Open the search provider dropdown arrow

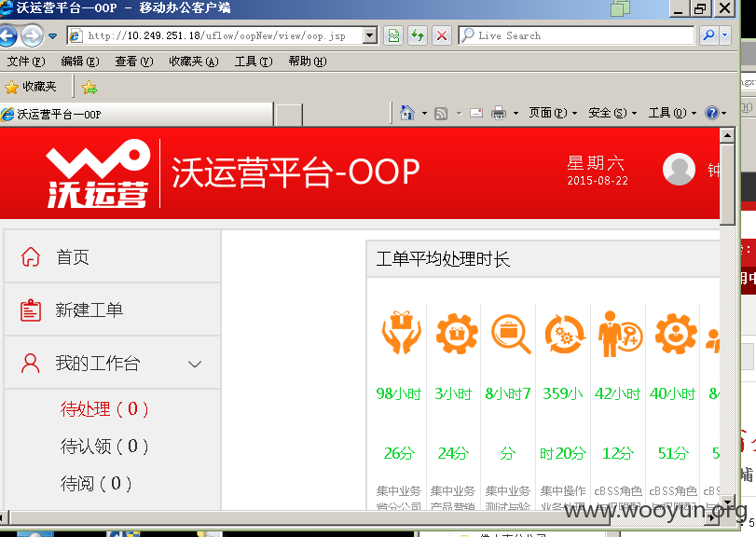(x=724, y=35)
